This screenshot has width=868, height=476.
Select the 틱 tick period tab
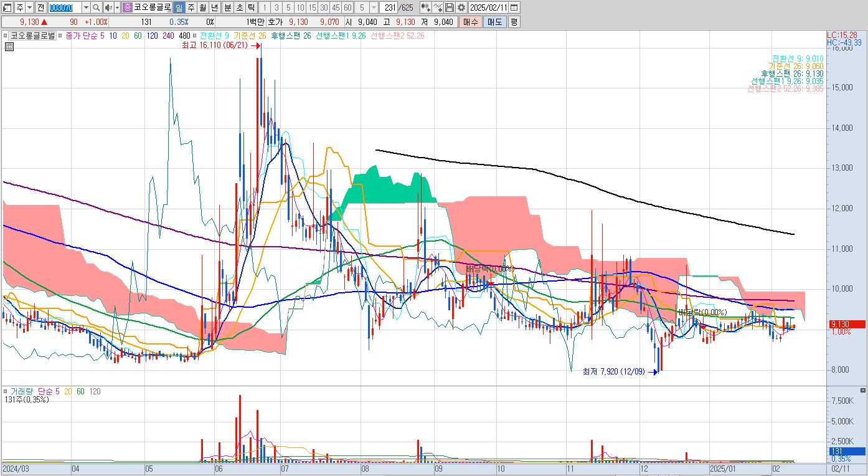pos(250,7)
